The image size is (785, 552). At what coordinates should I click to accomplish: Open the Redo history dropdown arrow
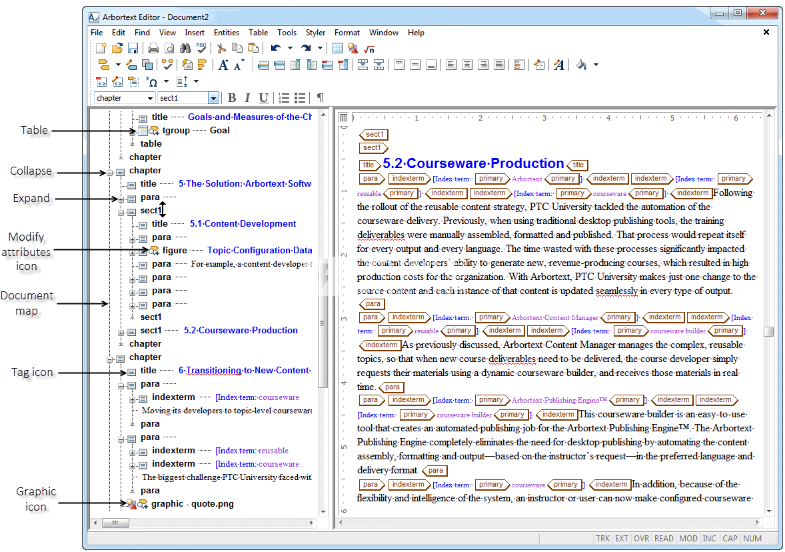point(320,48)
